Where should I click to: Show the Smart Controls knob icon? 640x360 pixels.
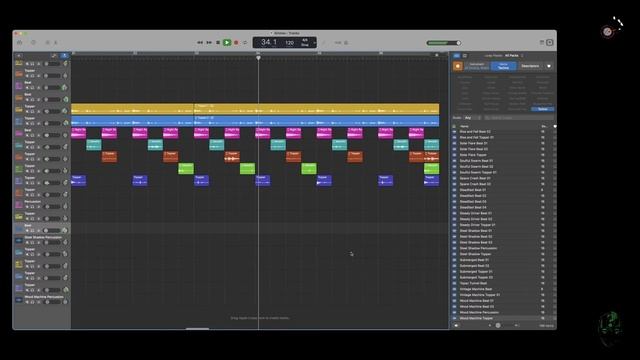pyautogui.click(x=47, y=42)
